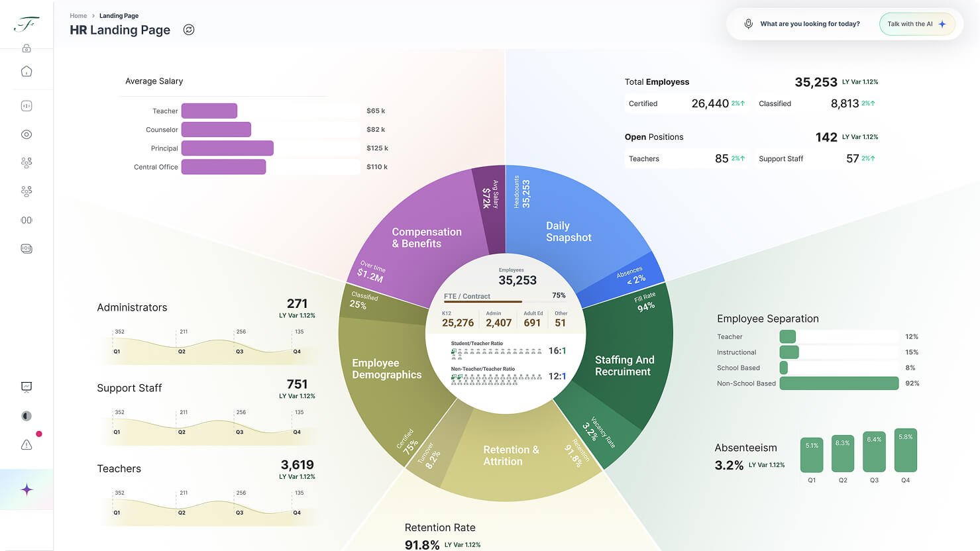
Task: Click the home icon in the sidebar
Action: 27,72
